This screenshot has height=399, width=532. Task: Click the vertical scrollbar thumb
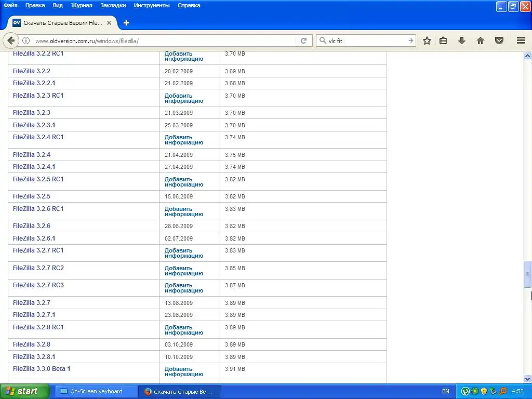coord(528,274)
